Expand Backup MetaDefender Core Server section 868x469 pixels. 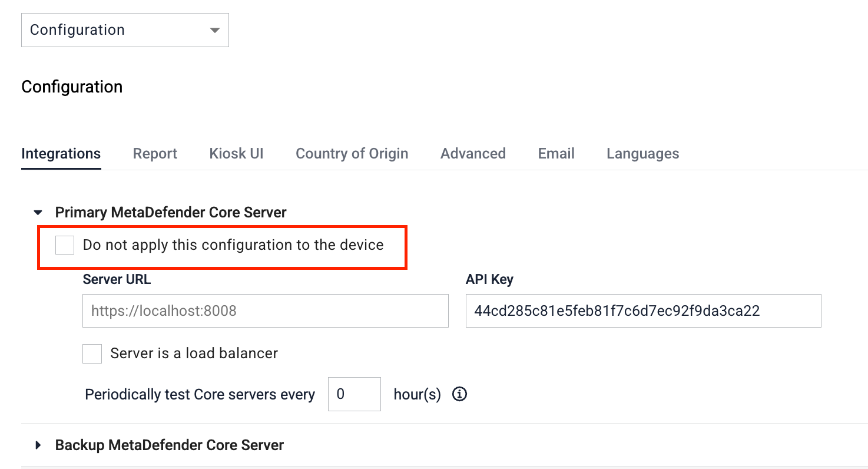pyautogui.click(x=38, y=445)
